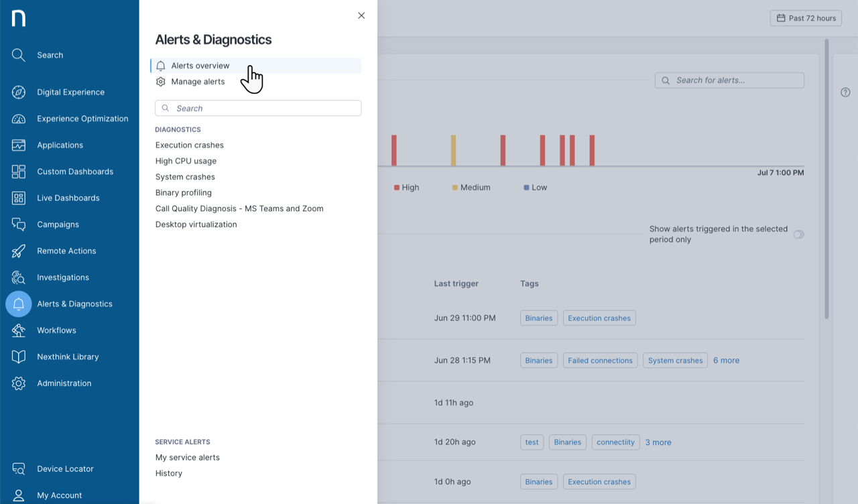Select Manage alerts menu item
The image size is (858, 504).
coord(198,82)
